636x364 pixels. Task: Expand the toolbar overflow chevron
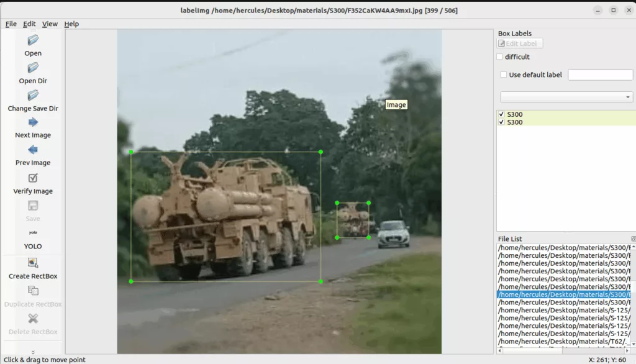click(33, 352)
